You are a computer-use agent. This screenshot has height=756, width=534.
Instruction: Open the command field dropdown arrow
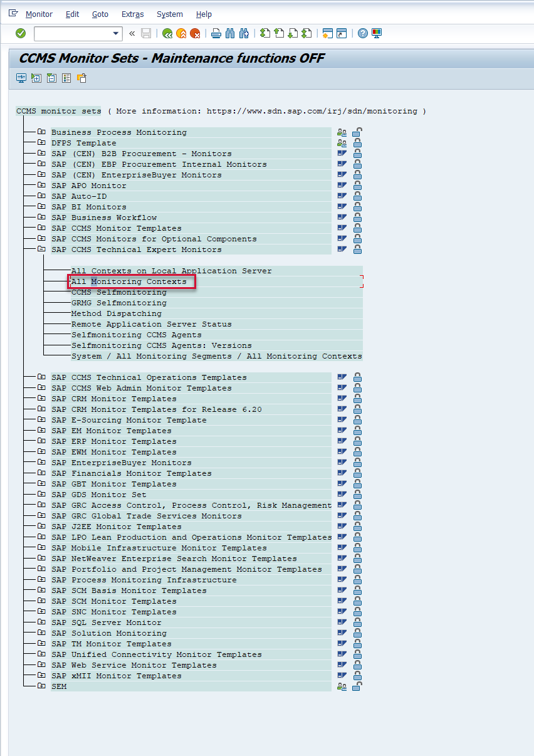[116, 33]
